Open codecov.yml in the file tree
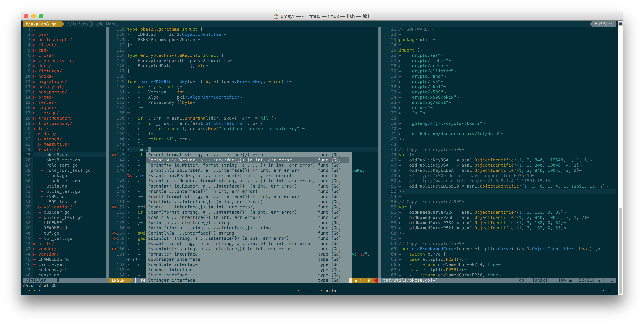Viewport: 644px width, 325px height. pos(52,270)
